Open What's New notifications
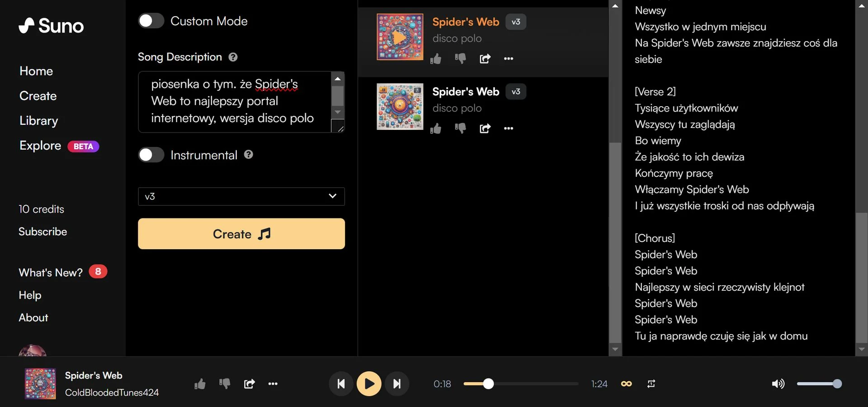 pyautogui.click(x=63, y=272)
